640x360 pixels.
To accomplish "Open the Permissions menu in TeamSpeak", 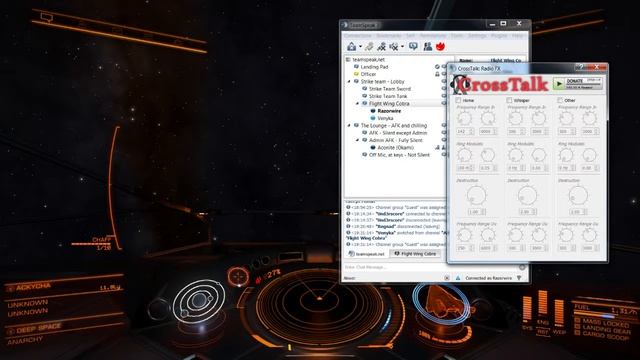I will click(x=433, y=36).
